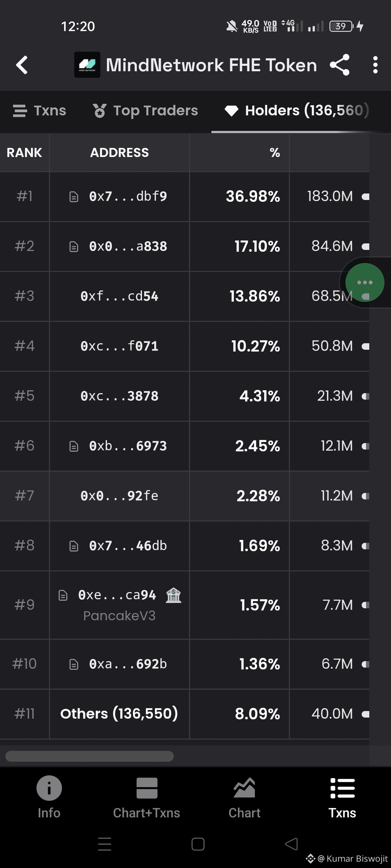Viewport: 391px width, 868px height.
Task: Tap the contract icon for 0x7...dbf9
Action: [x=74, y=196]
